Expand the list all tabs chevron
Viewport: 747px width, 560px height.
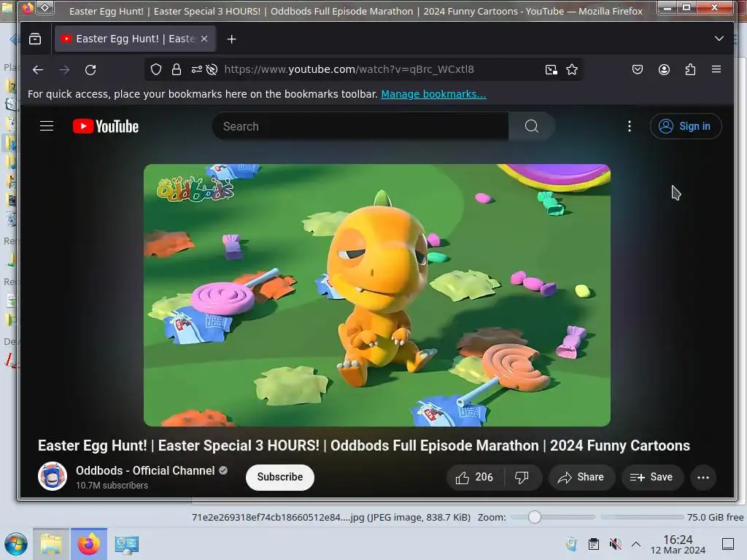[x=719, y=39]
